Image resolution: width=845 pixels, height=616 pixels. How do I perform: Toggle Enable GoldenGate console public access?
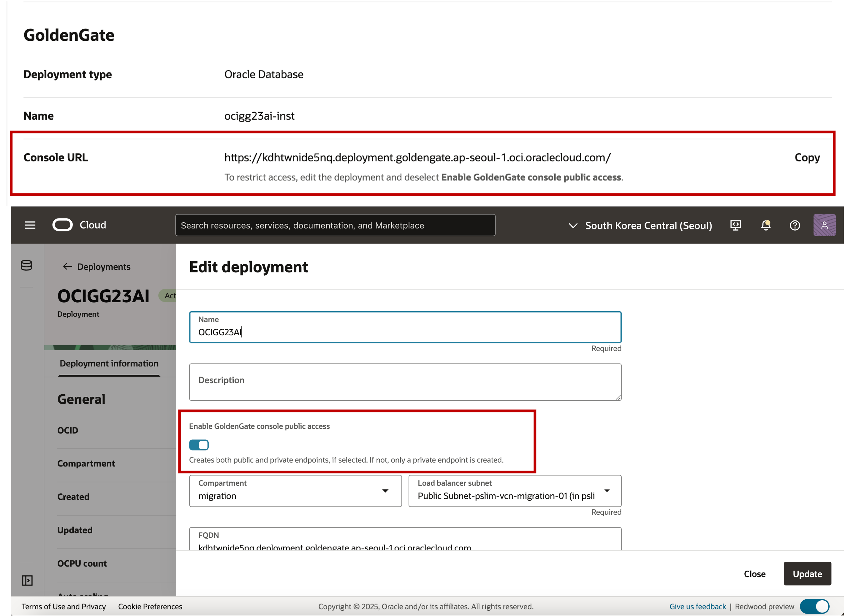tap(199, 445)
